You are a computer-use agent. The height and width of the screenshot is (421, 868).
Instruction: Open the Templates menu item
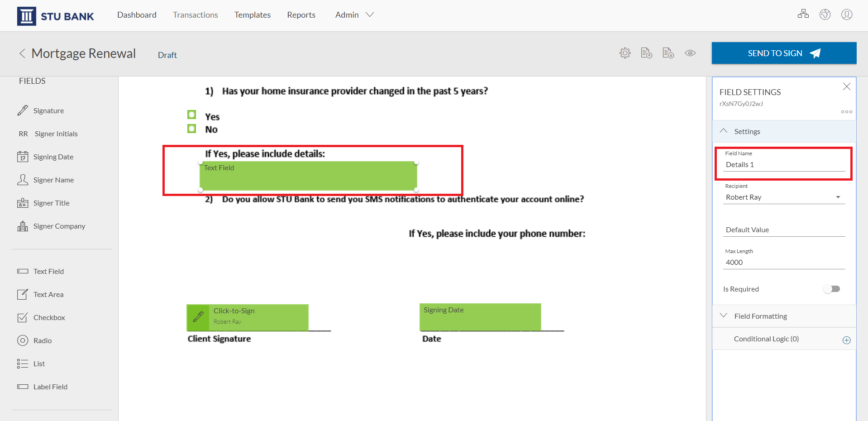253,15
